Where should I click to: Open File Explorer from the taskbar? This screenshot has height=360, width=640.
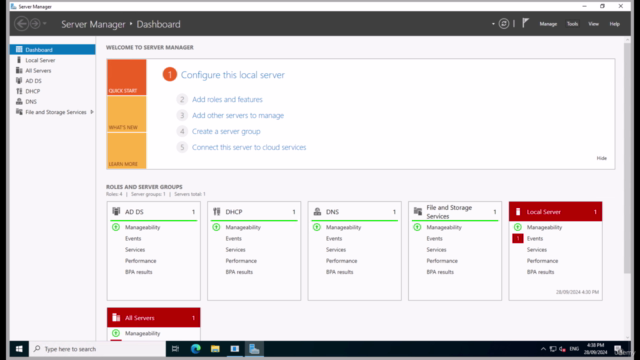pyautogui.click(x=215, y=349)
